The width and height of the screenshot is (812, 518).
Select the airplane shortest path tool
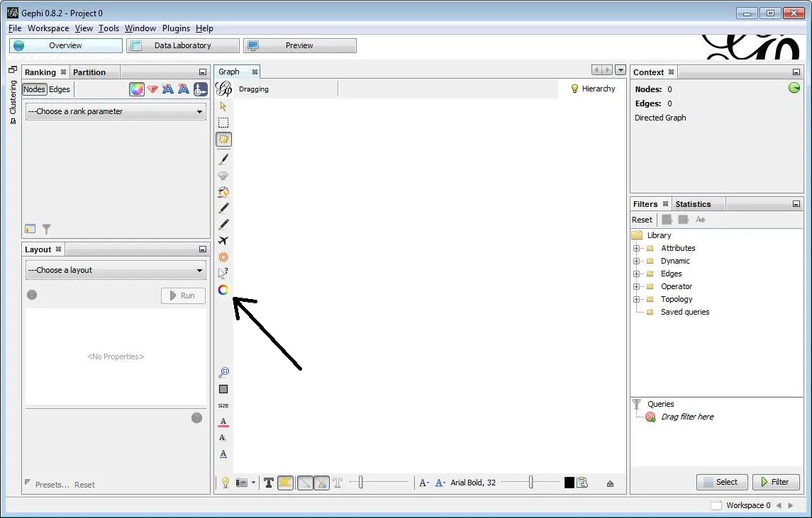pos(223,241)
